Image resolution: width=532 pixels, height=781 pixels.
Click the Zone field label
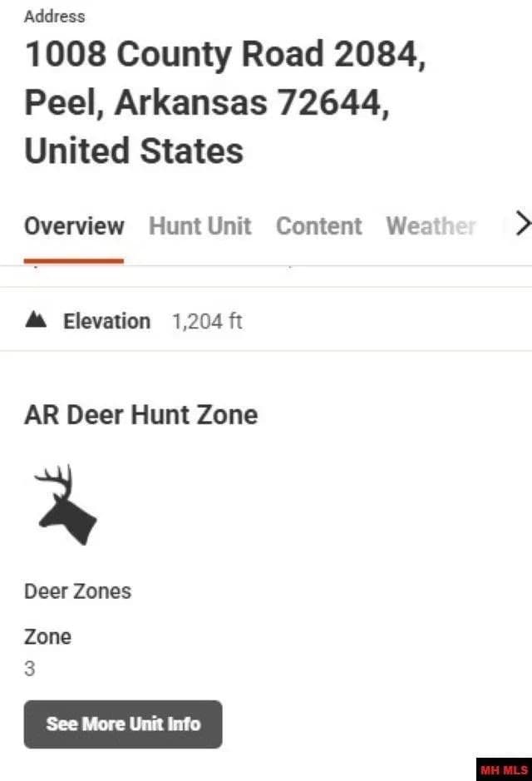pyautogui.click(x=47, y=637)
